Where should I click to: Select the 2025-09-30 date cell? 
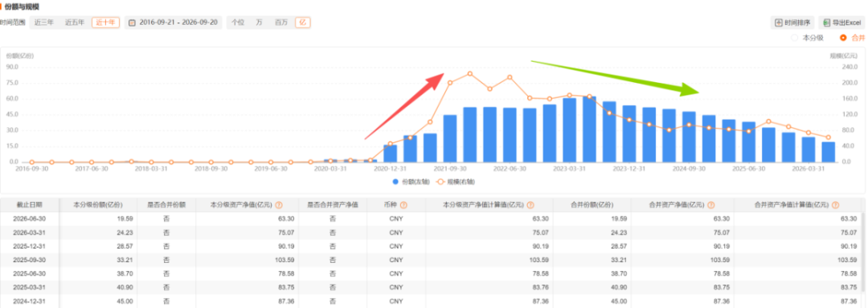point(30,260)
